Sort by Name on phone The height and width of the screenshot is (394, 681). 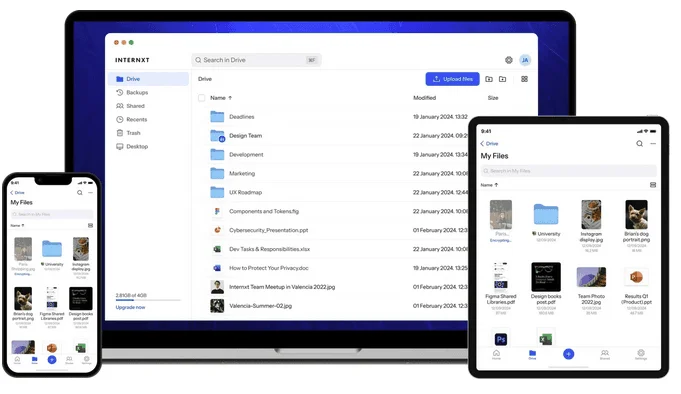[17, 225]
